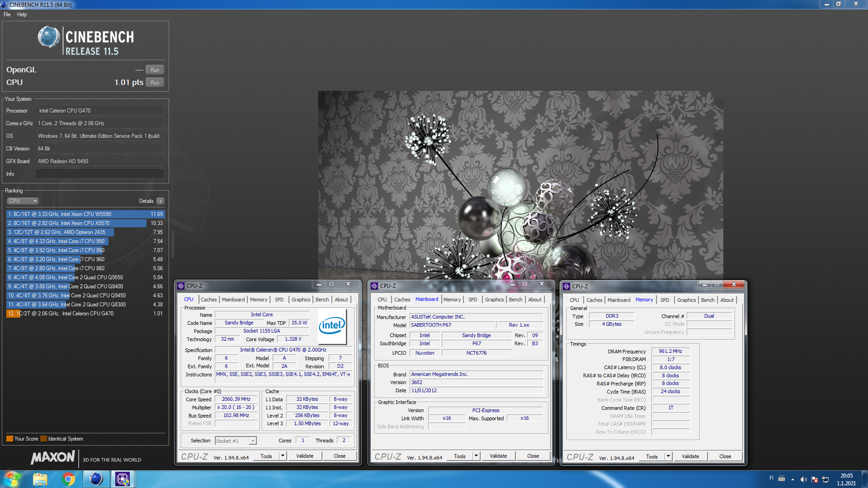Open About tab in Memory CPU-Z window
The image size is (868, 488).
tap(727, 300)
